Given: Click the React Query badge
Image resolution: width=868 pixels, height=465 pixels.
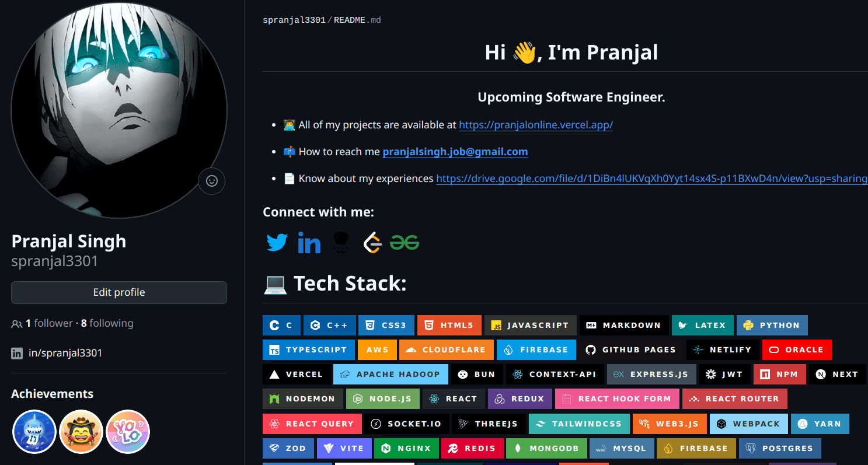Looking at the screenshot, I should pyautogui.click(x=312, y=424).
